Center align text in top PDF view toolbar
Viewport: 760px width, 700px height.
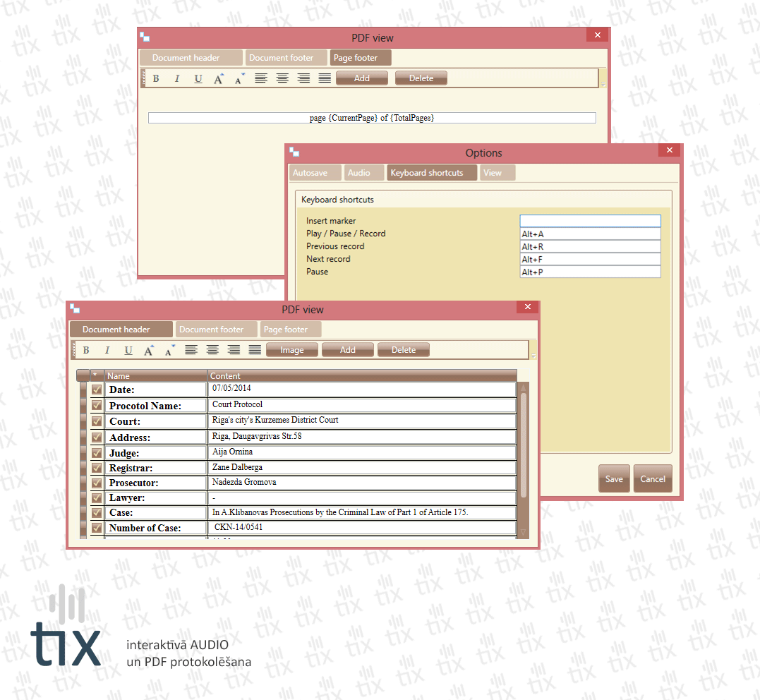pyautogui.click(x=282, y=78)
